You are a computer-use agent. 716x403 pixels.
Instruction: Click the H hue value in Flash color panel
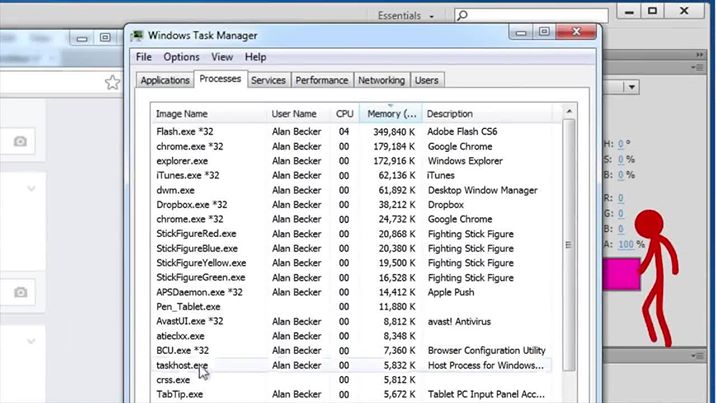click(621, 144)
